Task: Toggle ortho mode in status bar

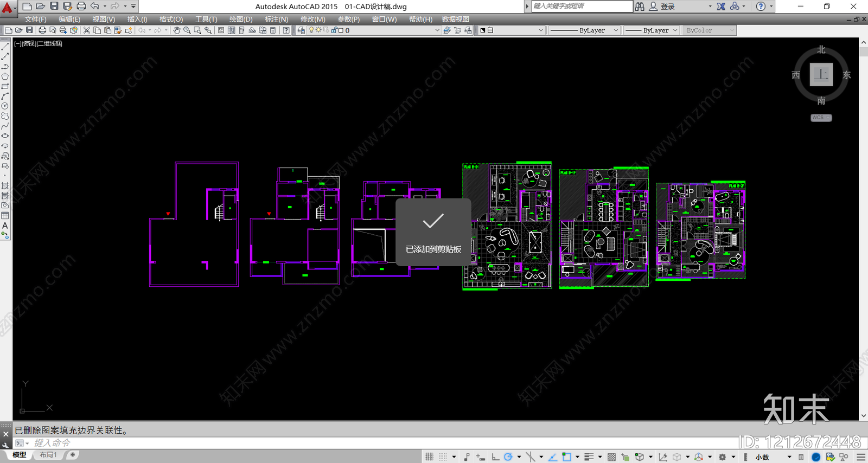Action: coord(495,457)
